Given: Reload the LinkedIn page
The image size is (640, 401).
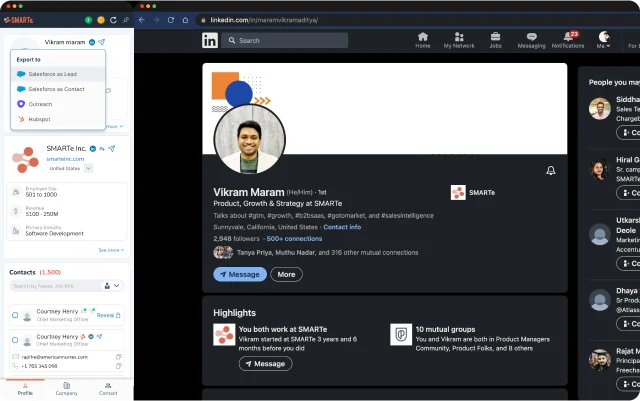Looking at the screenshot, I should point(171,20).
